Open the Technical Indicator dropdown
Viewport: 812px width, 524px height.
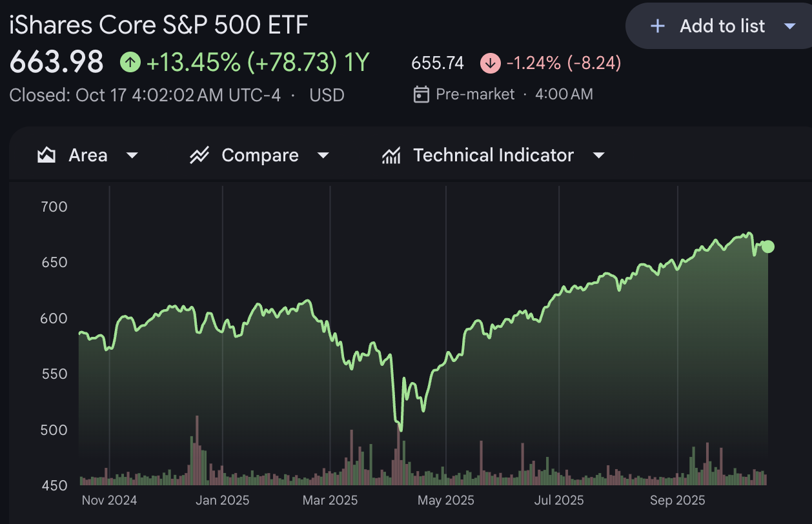click(x=598, y=155)
